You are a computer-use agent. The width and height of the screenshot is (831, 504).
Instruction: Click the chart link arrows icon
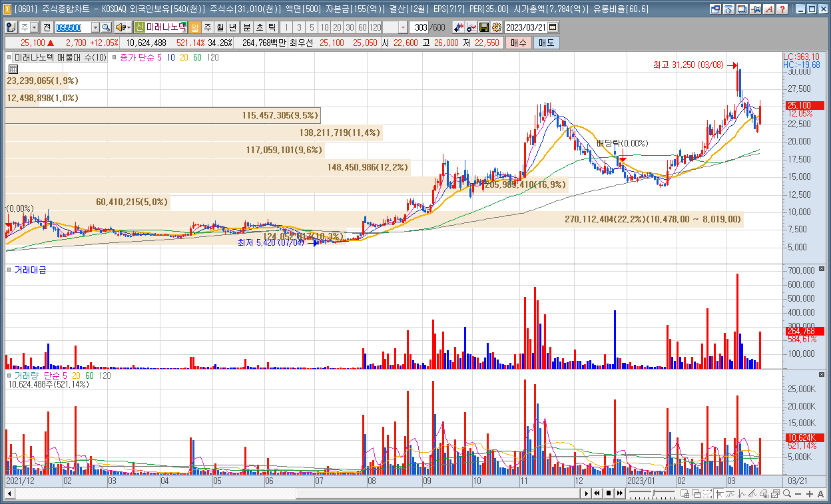[459, 27]
